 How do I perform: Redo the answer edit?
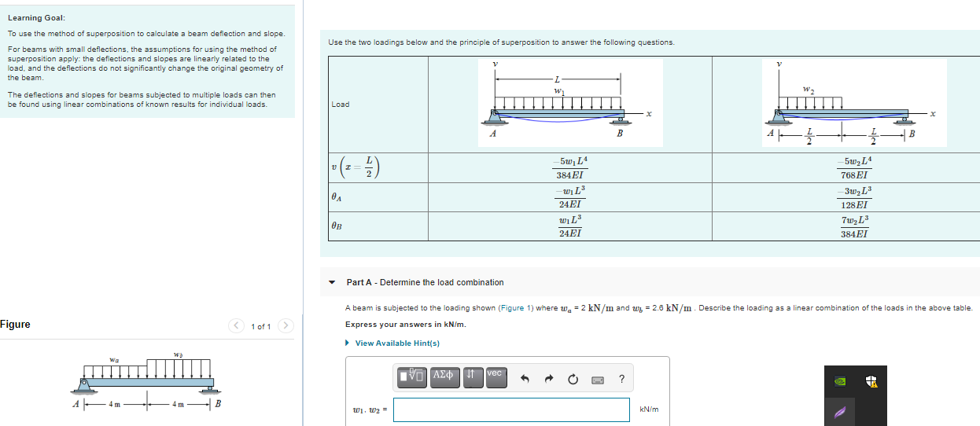click(549, 380)
